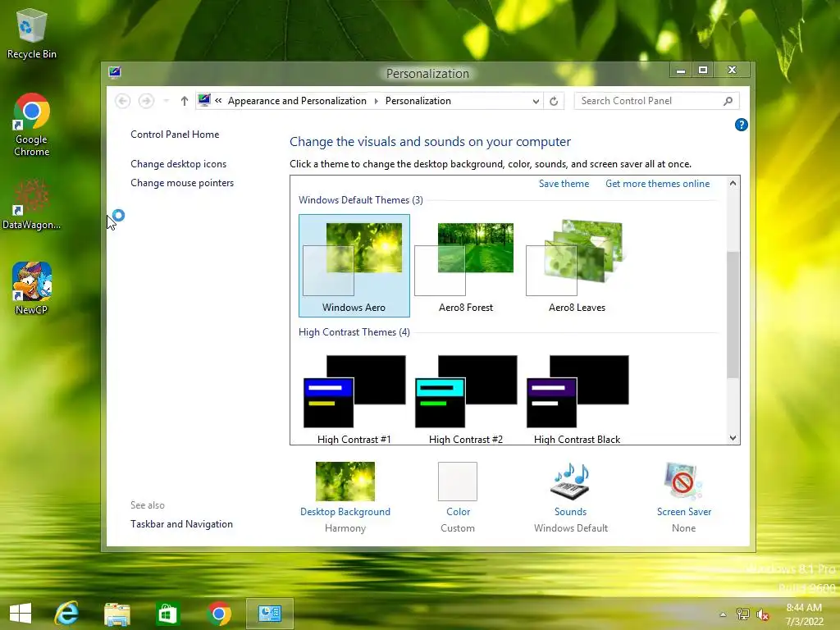This screenshot has height=630, width=840.
Task: Apply the High Contrast #1 theme
Action: click(x=354, y=399)
